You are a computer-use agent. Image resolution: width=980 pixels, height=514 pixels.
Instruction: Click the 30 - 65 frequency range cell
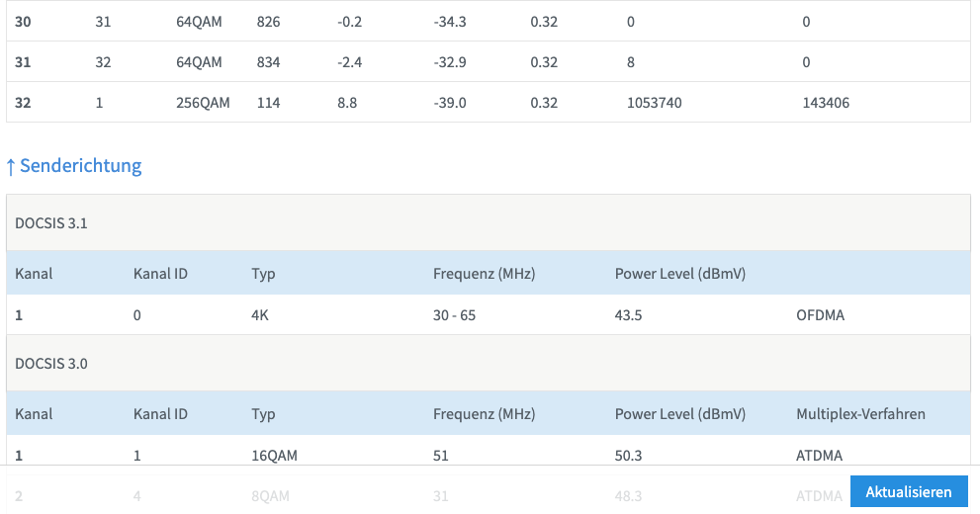point(454,314)
